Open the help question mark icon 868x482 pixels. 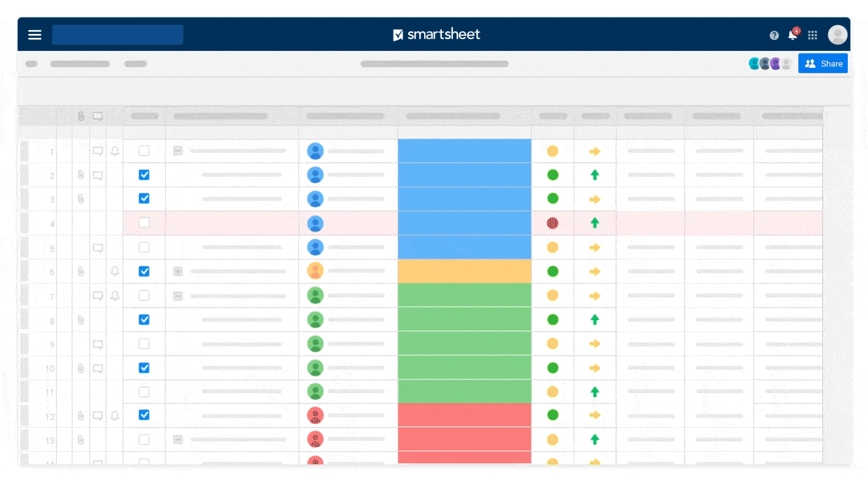[x=774, y=35]
